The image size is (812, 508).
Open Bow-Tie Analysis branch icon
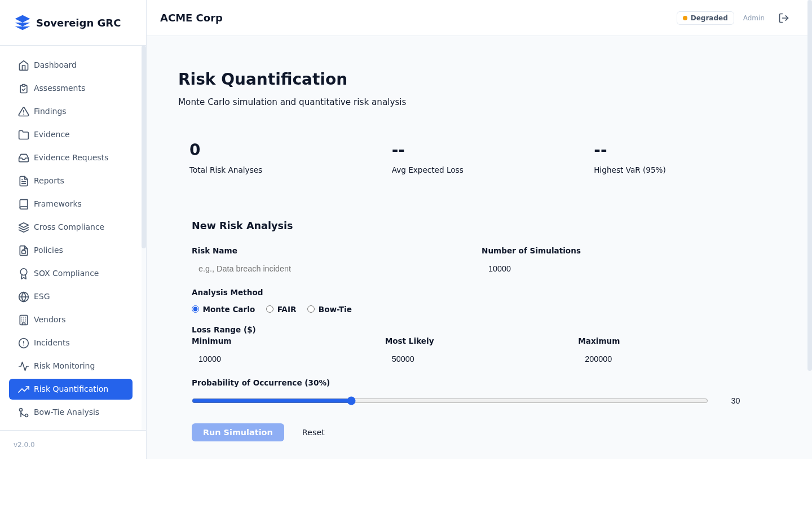tap(23, 412)
